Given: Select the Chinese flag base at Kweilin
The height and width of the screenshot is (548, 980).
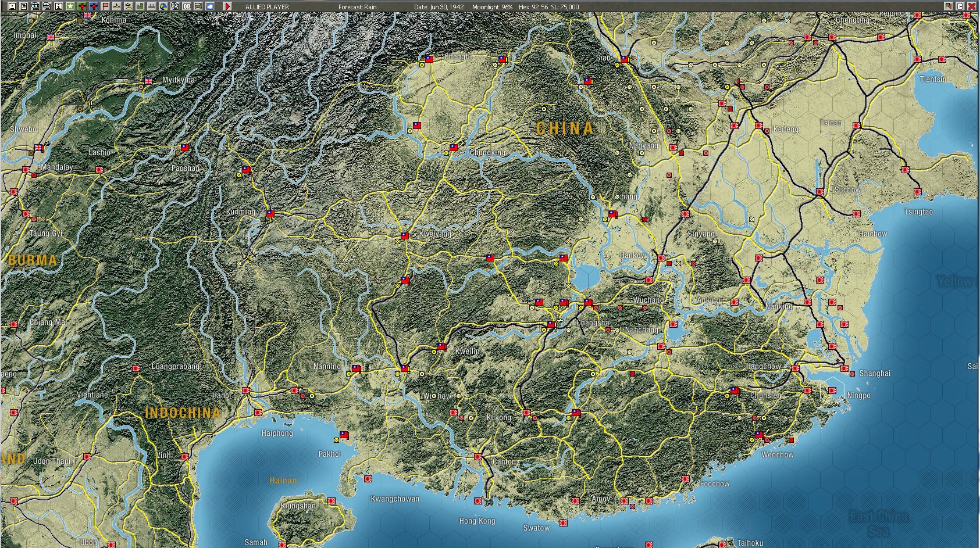Looking at the screenshot, I should [441, 347].
